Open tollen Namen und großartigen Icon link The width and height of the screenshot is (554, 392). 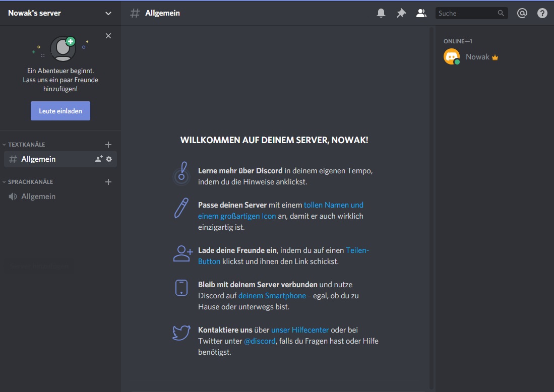[281, 211]
